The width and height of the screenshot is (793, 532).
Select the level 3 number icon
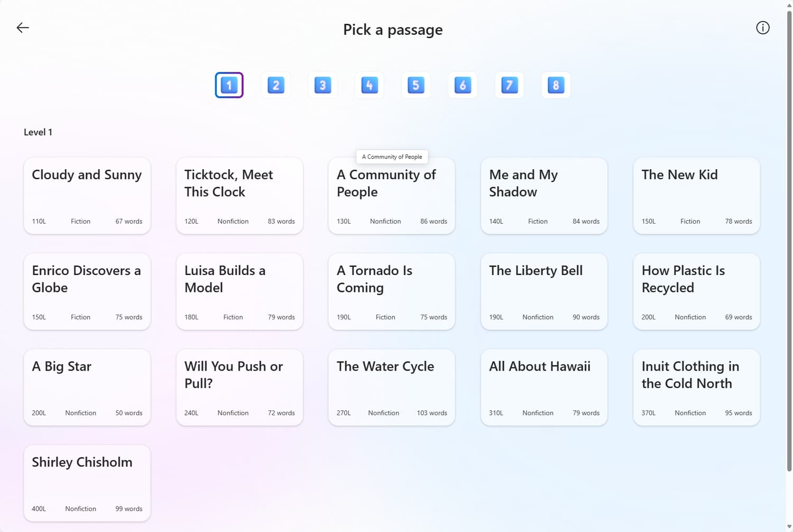322,85
